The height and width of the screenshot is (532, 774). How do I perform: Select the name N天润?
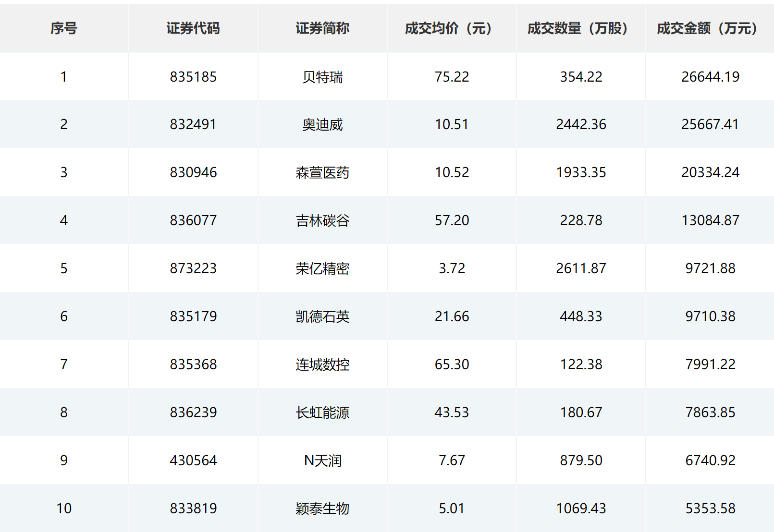(x=322, y=460)
